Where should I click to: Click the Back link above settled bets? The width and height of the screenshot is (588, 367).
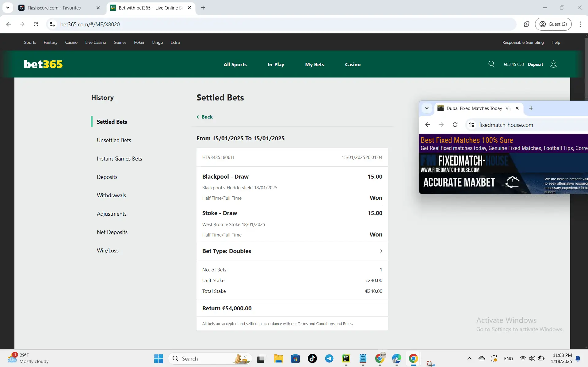[204, 117]
